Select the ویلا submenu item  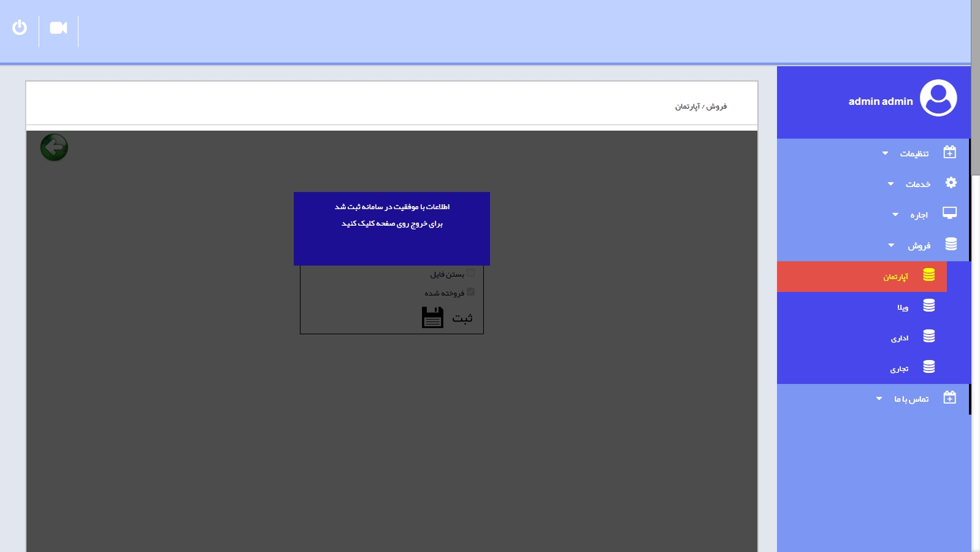click(903, 307)
